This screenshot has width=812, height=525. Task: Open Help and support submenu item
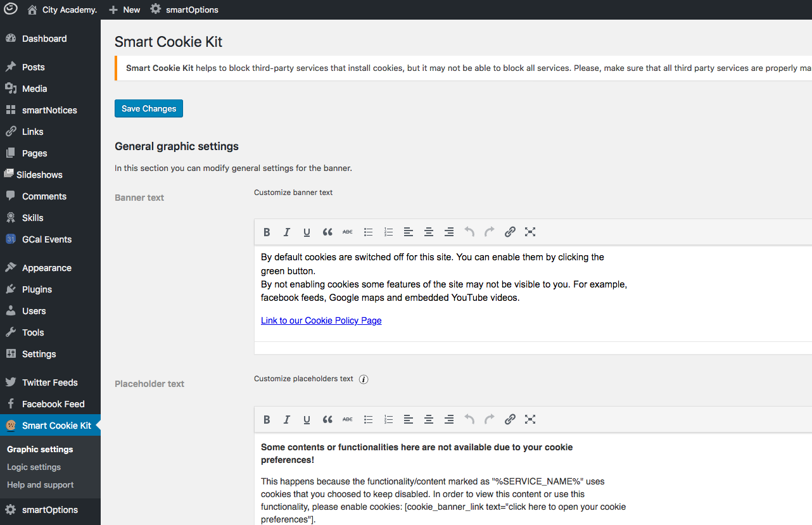[x=41, y=484]
